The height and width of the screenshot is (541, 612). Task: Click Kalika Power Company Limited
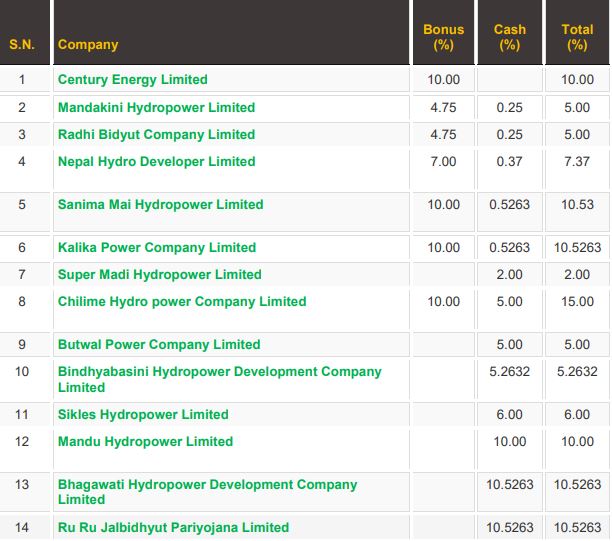click(x=157, y=247)
